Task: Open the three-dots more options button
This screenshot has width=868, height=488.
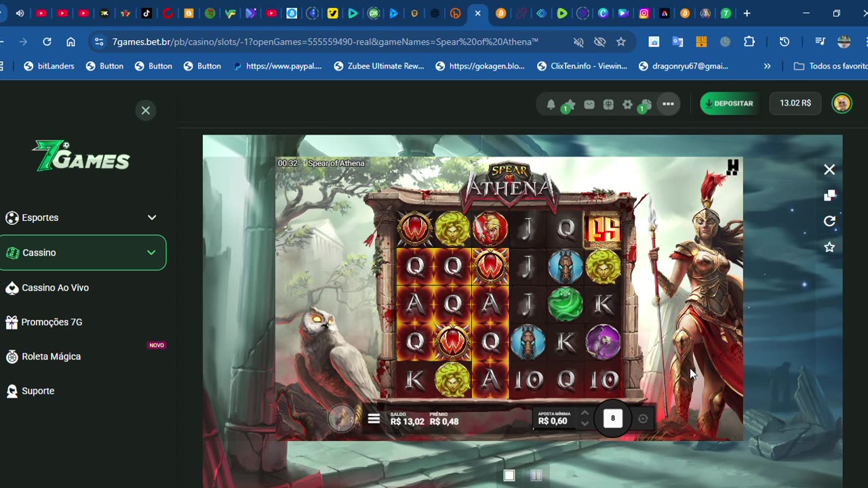Action: tap(668, 104)
